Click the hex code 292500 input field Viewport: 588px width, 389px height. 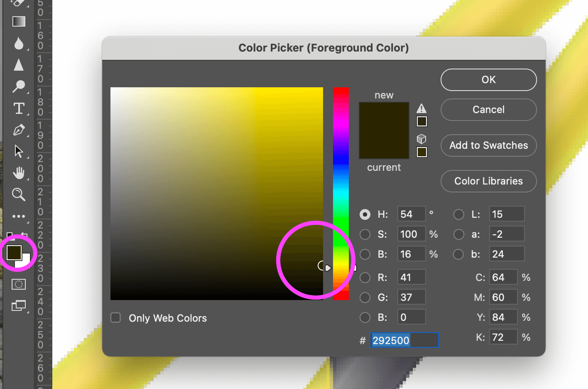(x=404, y=340)
